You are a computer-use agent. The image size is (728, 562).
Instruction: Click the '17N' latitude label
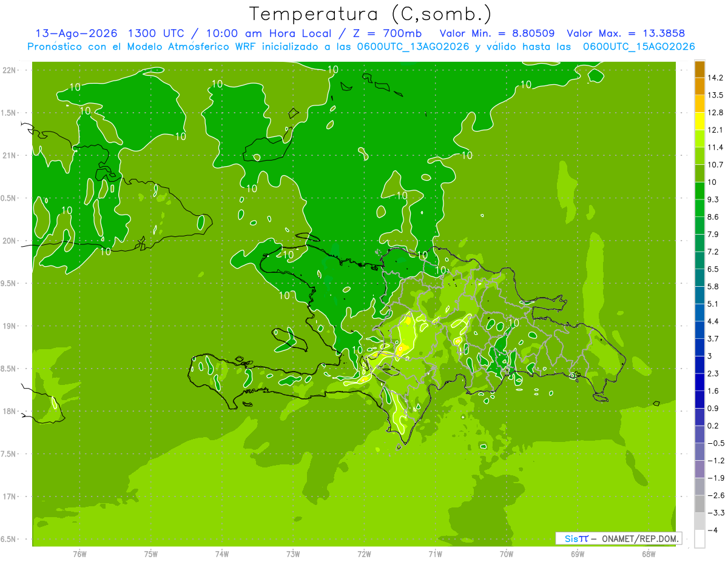click(x=9, y=497)
